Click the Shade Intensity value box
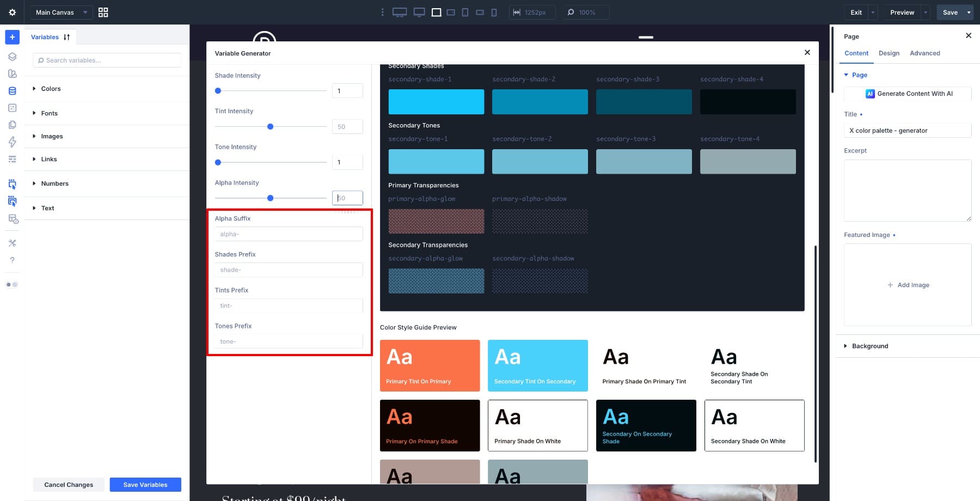The height and width of the screenshot is (501, 980). 347,91
